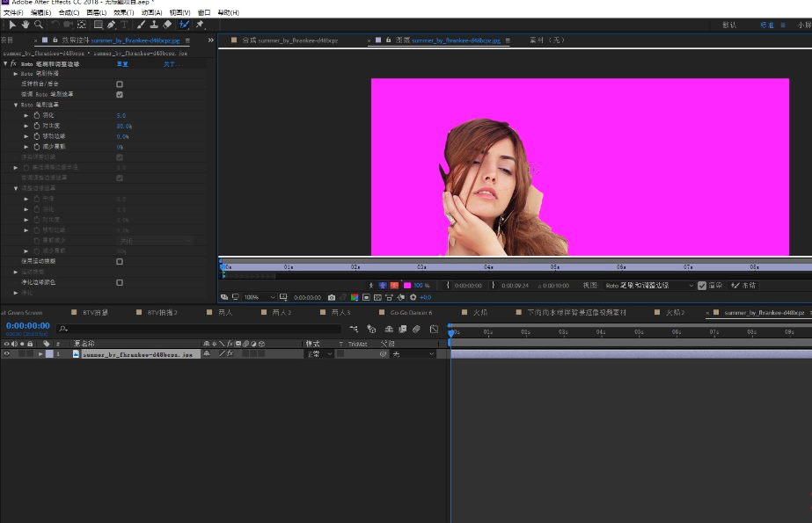Select the Clone Stamp tool
Viewport: 812px width, 523px height.
[x=154, y=25]
